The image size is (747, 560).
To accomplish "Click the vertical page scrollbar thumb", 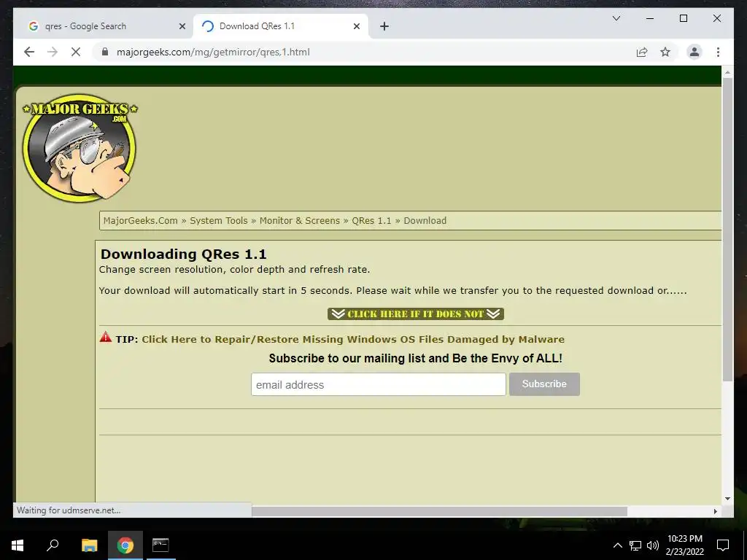I will [x=727, y=228].
